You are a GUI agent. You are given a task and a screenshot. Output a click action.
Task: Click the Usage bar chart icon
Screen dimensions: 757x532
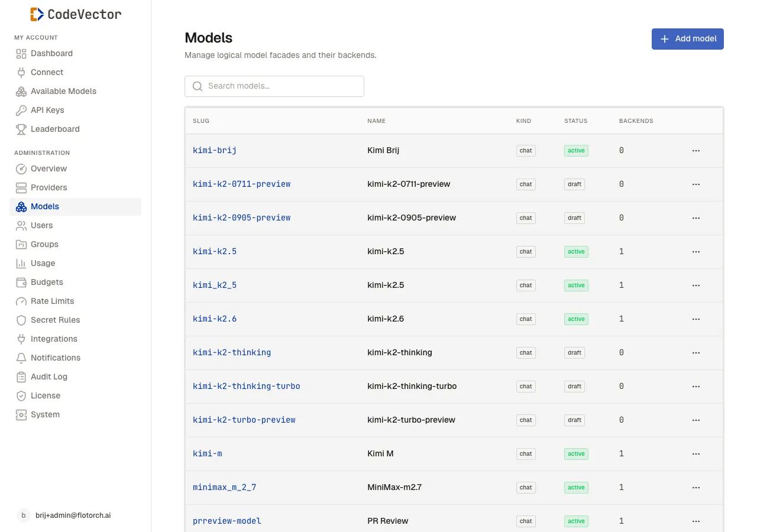(x=21, y=263)
